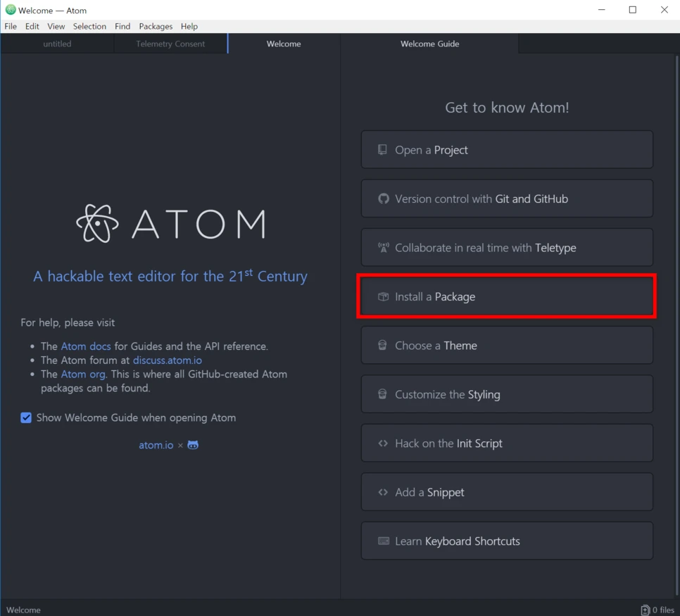Viewport: 680px width, 616px height.
Task: Open the Help menu
Action: pos(189,27)
